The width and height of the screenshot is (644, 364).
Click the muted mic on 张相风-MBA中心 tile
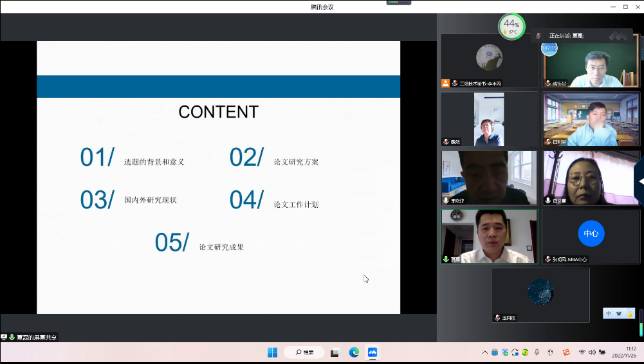(548, 259)
